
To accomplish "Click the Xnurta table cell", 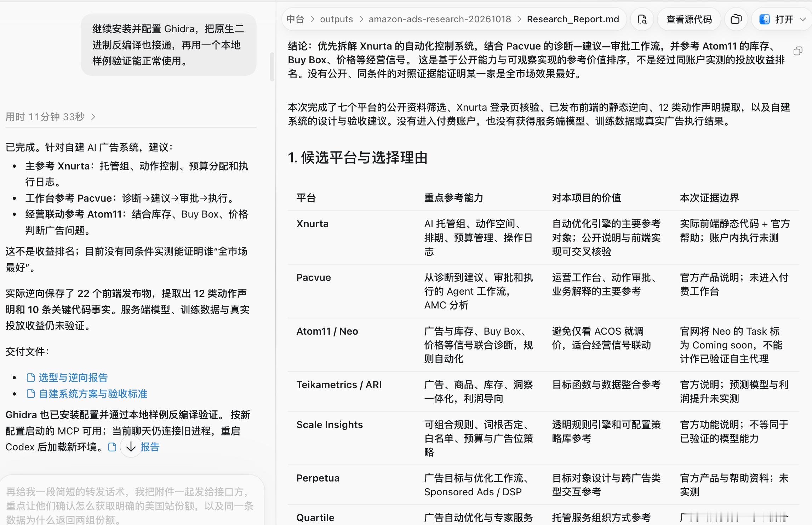I will tap(312, 224).
